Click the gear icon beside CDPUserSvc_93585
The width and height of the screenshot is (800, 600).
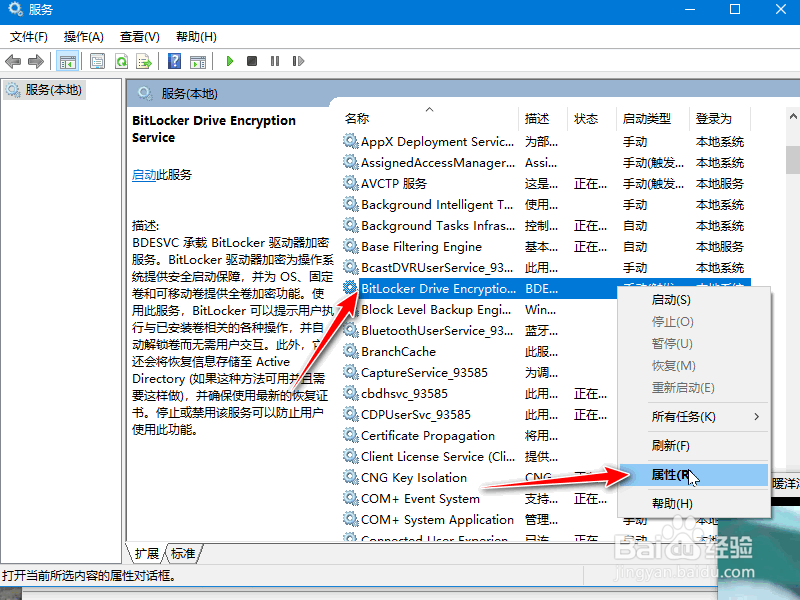(351, 414)
